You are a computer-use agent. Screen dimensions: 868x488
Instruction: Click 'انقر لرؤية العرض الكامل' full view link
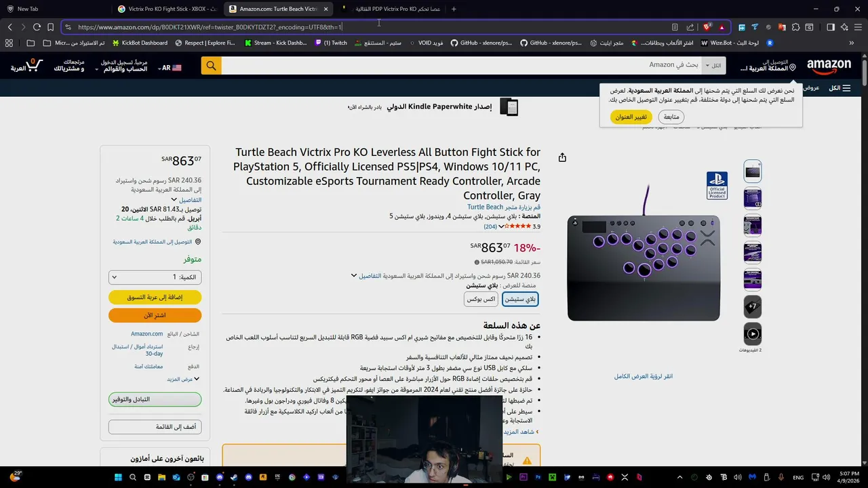tap(644, 376)
